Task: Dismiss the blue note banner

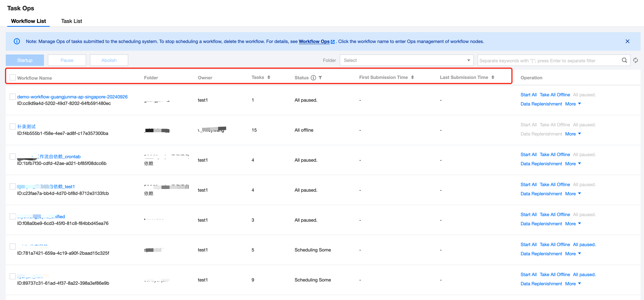Action: tap(628, 41)
